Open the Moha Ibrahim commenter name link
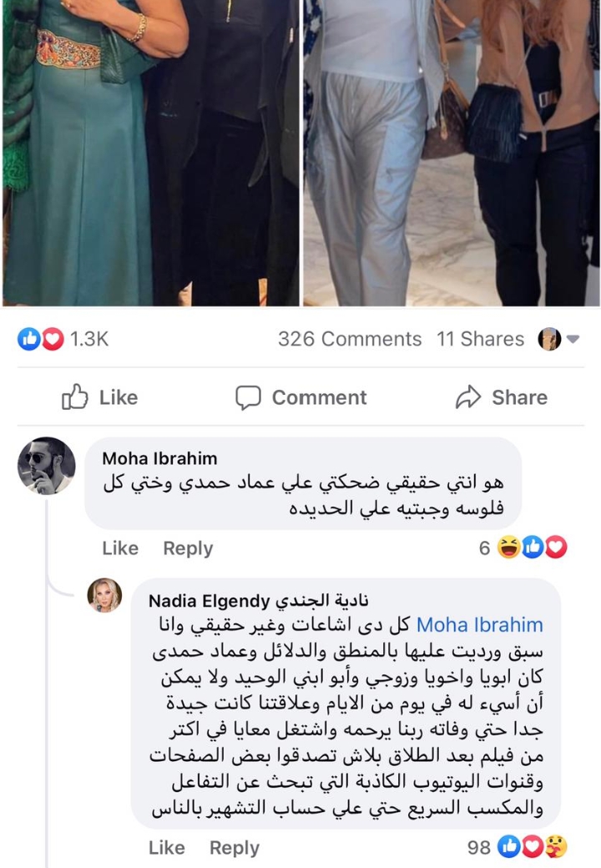 pyautogui.click(x=159, y=458)
